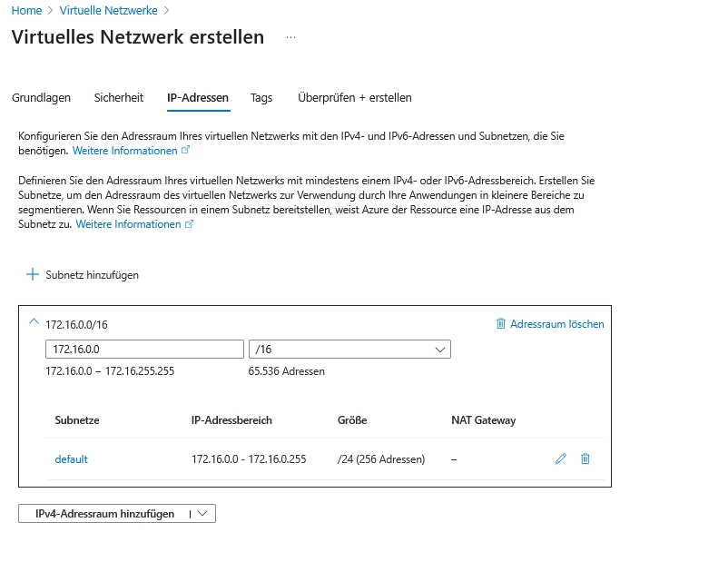Open the ellipsis menu beside page title
The height and width of the screenshot is (562, 728).
290,38
